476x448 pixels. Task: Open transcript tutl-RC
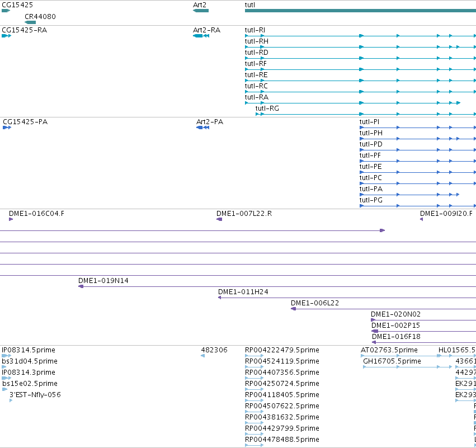[x=256, y=86]
